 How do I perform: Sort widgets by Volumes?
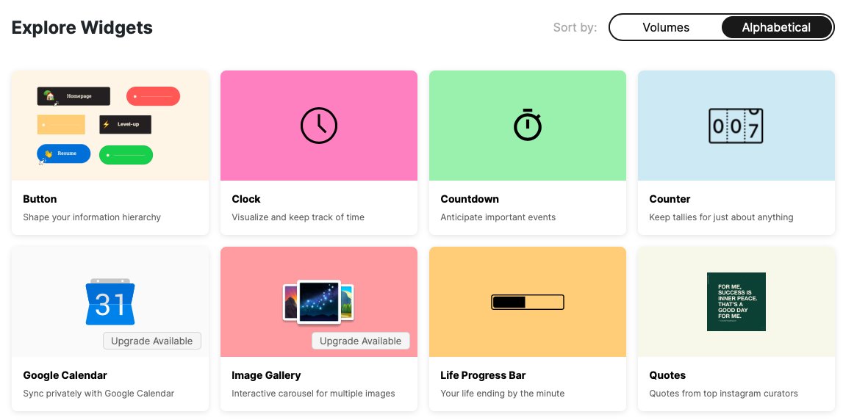666,28
